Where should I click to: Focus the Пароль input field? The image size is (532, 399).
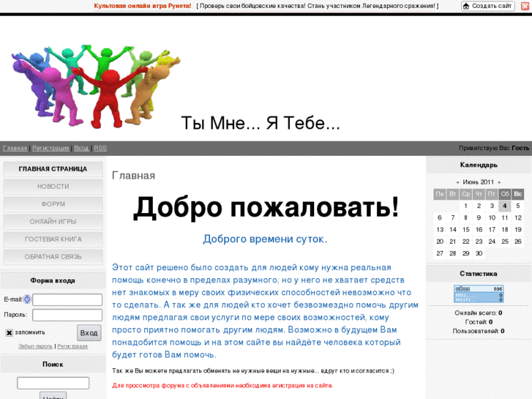click(67, 315)
